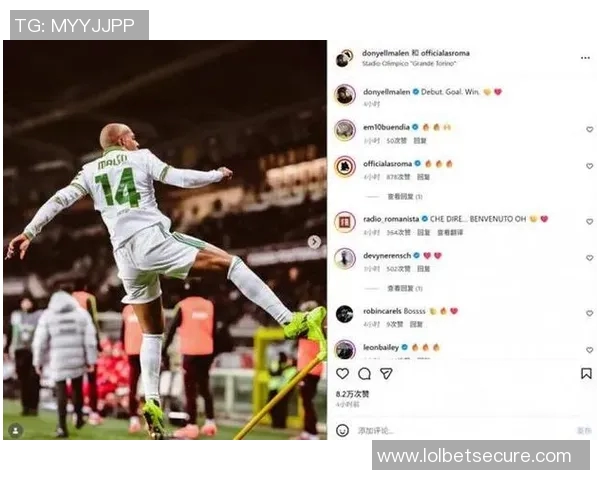Viewport: 600px width, 480px height.
Task: Go to next photo with the arrow
Action: point(314,242)
